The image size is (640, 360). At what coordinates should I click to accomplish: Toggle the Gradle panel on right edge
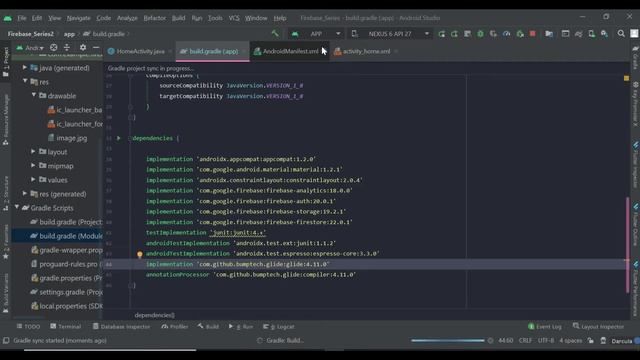pyautogui.click(x=636, y=58)
